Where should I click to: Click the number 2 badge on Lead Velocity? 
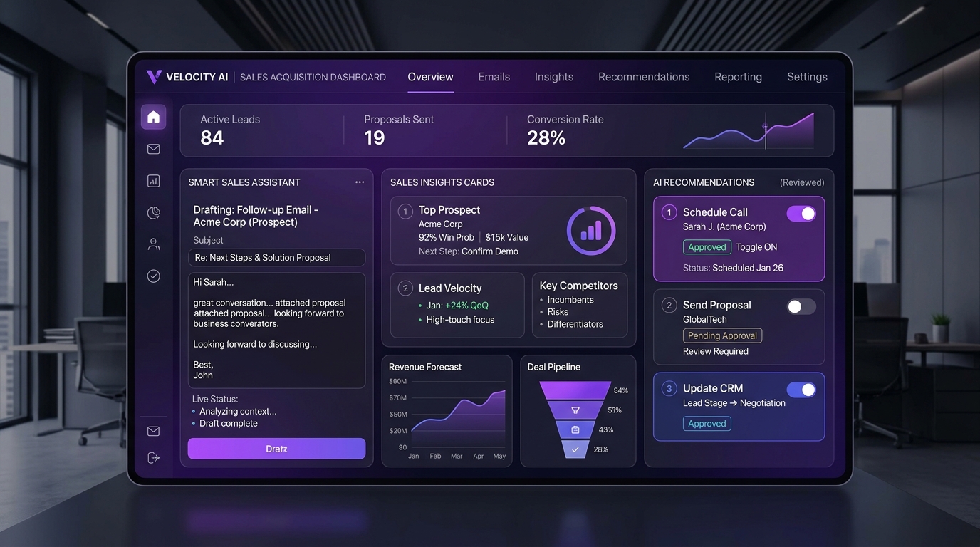(405, 288)
